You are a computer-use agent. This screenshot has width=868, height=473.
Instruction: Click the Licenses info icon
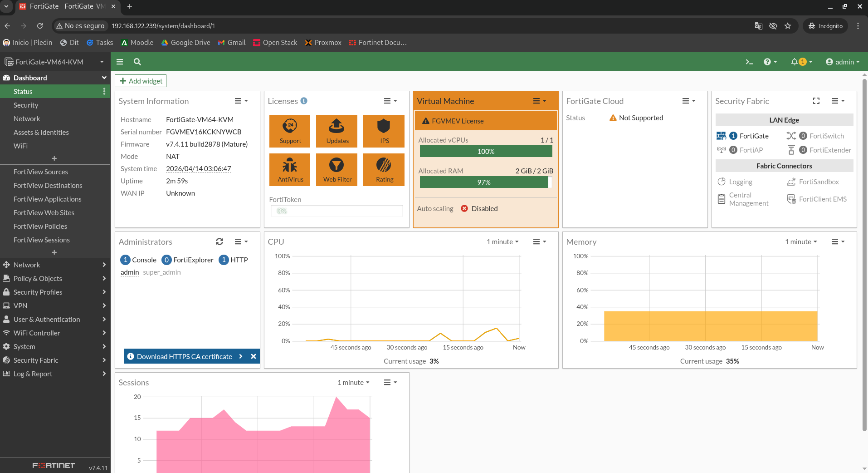point(304,101)
